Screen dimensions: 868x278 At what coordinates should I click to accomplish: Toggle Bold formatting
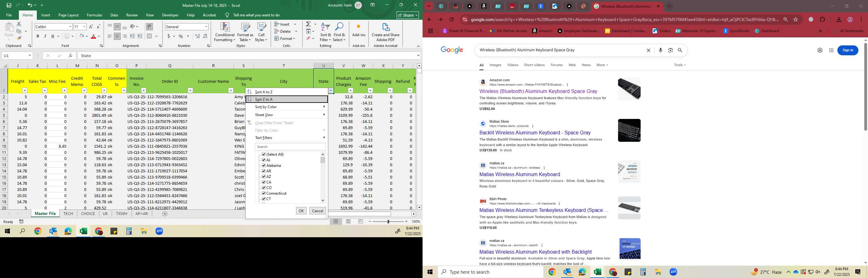coord(38,36)
